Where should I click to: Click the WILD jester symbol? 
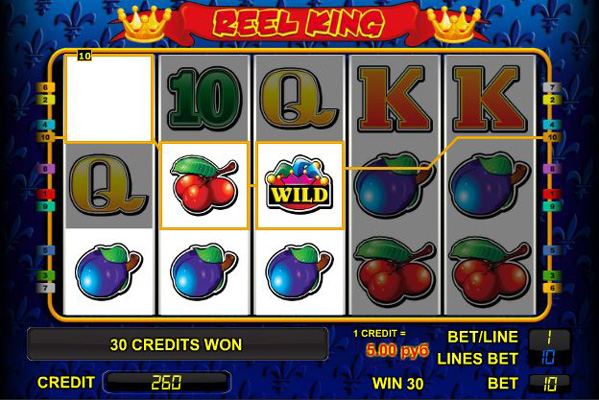point(300,185)
